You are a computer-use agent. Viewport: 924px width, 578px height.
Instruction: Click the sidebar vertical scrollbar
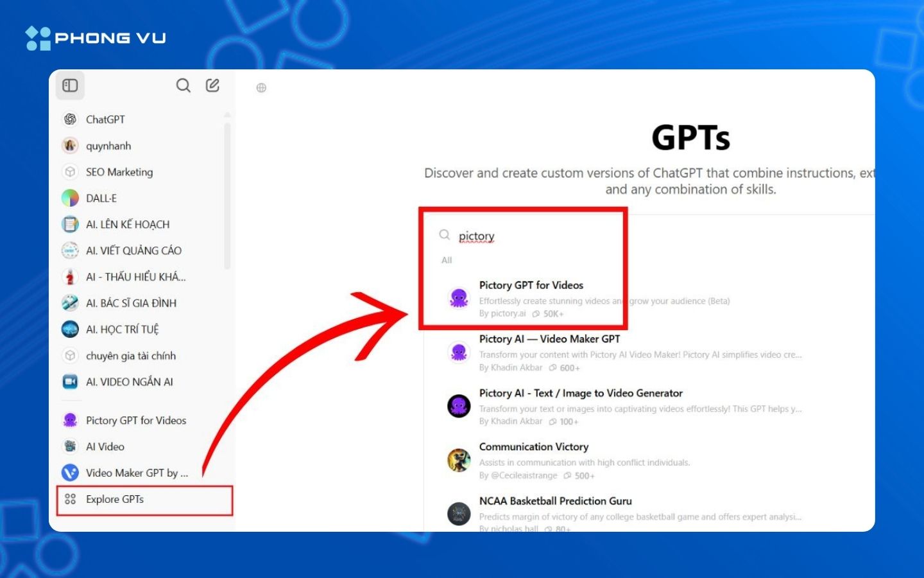tap(227, 193)
